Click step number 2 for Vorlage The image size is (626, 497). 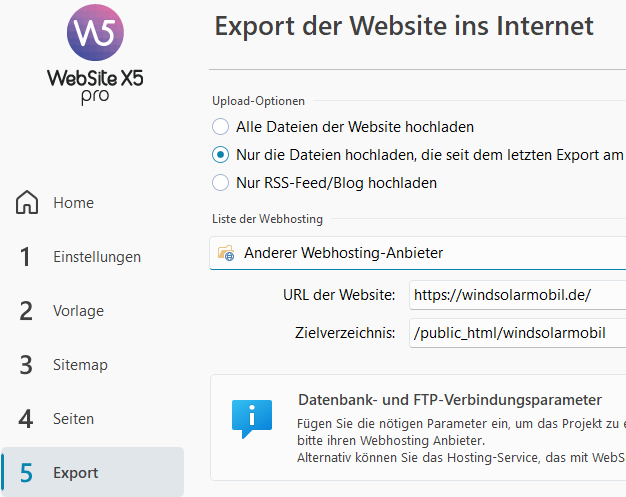pos(26,311)
